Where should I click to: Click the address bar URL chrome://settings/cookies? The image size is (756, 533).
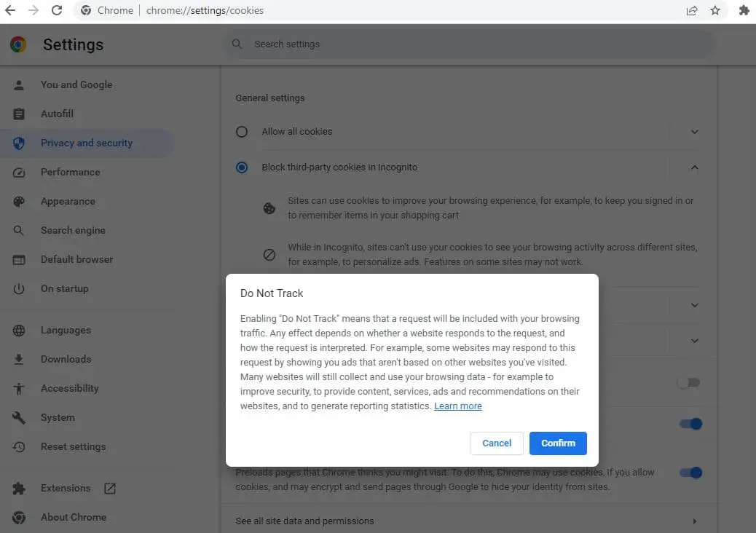(x=205, y=10)
